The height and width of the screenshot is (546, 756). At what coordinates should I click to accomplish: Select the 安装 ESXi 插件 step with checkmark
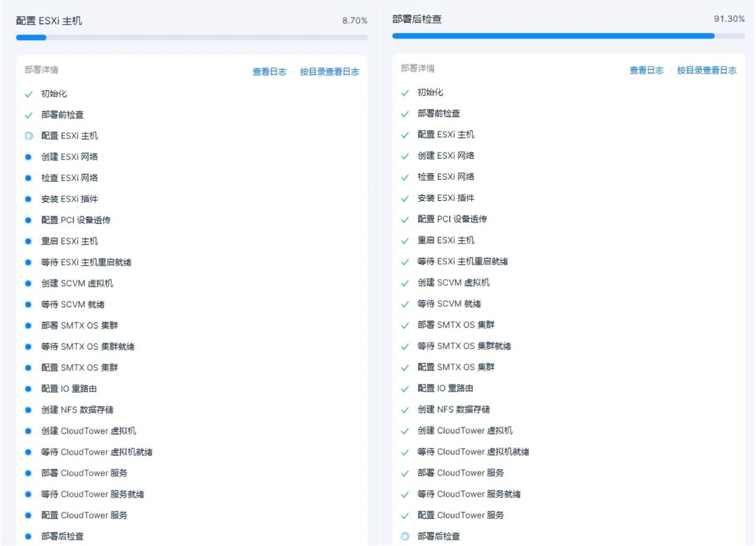[446, 198]
